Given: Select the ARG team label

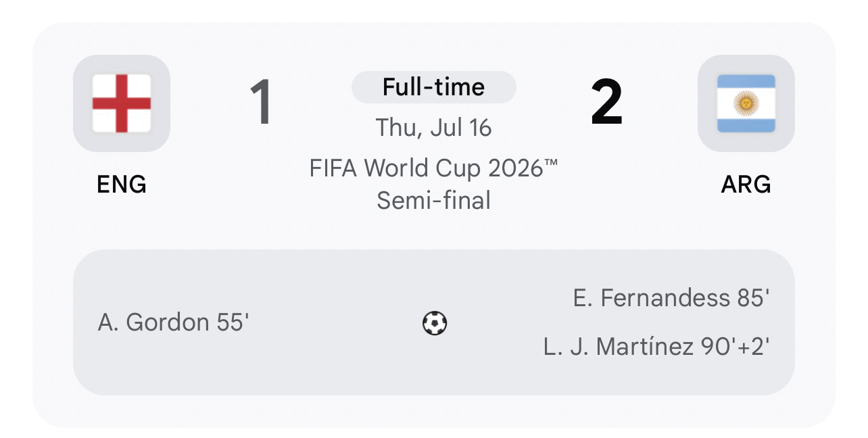Looking at the screenshot, I should (x=746, y=184).
